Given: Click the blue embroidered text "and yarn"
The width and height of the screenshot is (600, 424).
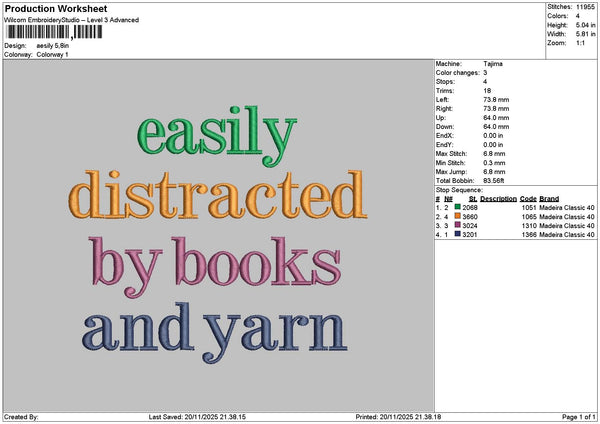Looking at the screenshot, I should tap(214, 333).
